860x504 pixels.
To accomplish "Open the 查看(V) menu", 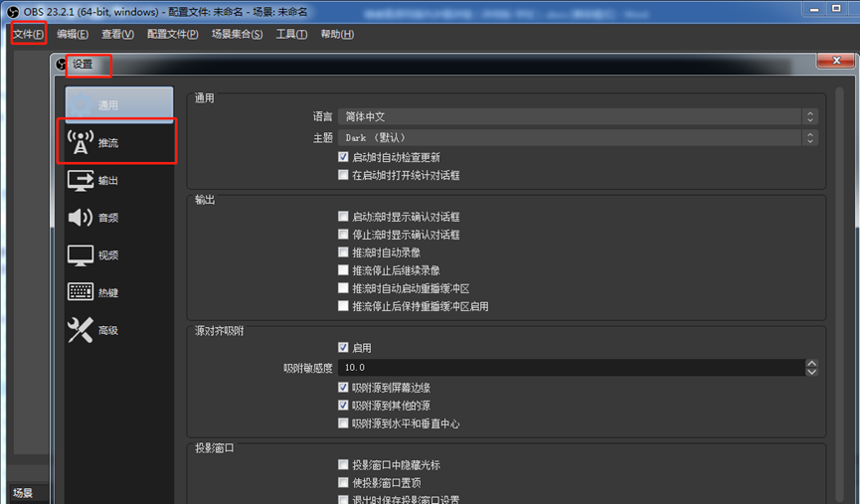I will point(117,34).
